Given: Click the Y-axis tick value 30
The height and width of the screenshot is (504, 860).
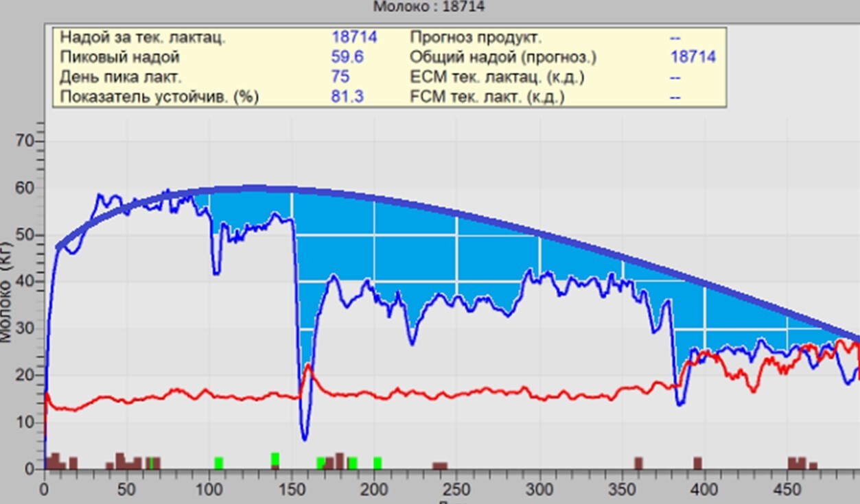Looking at the screenshot, I should pos(24,328).
